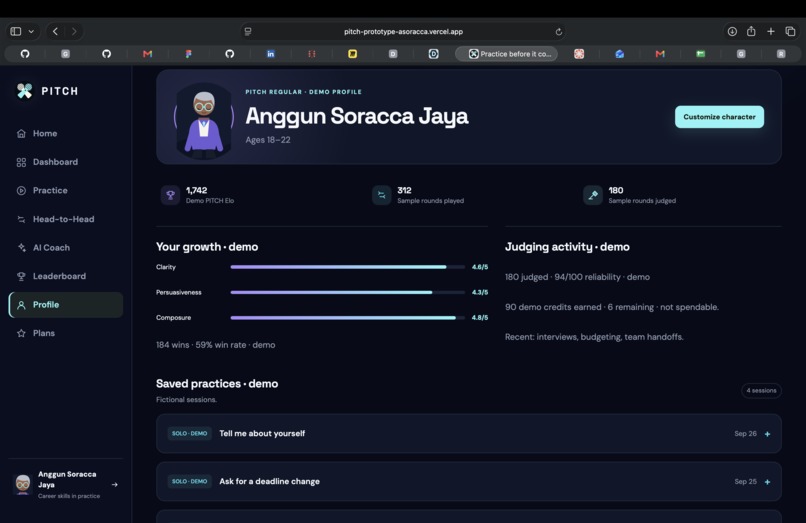Click the Sep 26 date label

click(x=745, y=434)
